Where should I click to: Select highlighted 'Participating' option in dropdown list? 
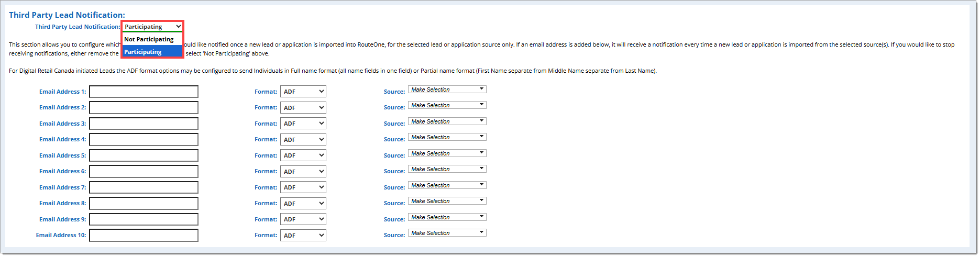[x=152, y=52]
